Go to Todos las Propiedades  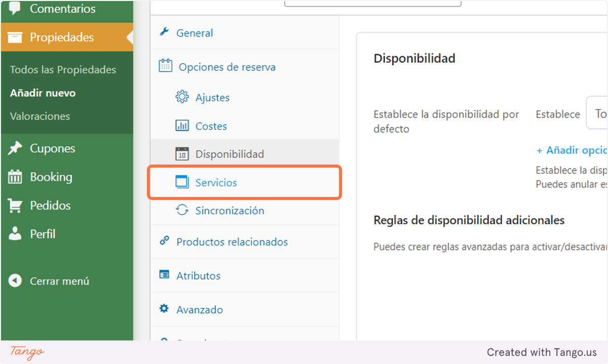[63, 70]
